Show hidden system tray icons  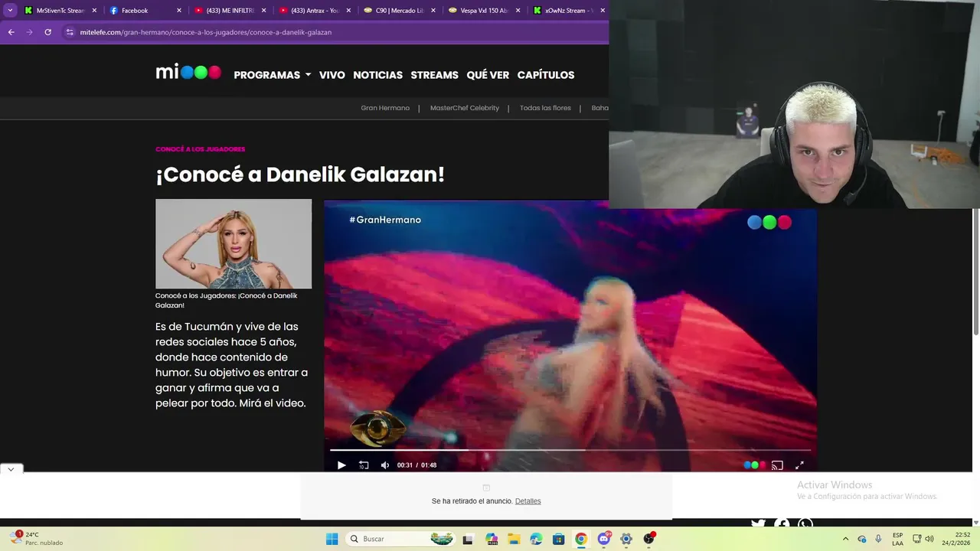[x=845, y=539]
